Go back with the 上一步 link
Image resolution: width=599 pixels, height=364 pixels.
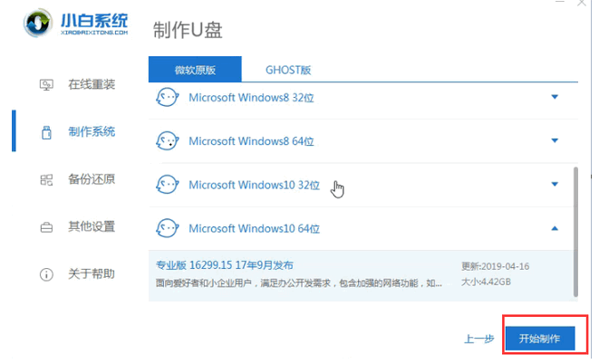point(478,340)
